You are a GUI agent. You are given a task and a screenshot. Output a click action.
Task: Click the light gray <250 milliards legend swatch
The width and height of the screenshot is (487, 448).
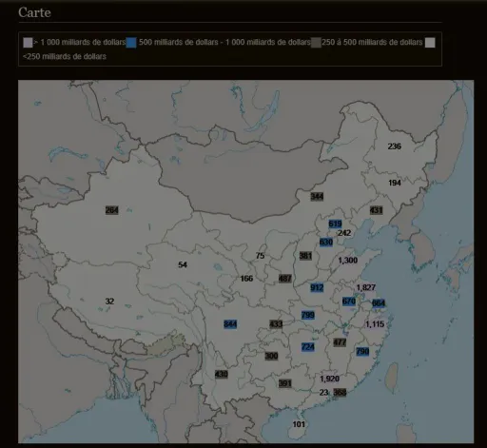click(430, 43)
